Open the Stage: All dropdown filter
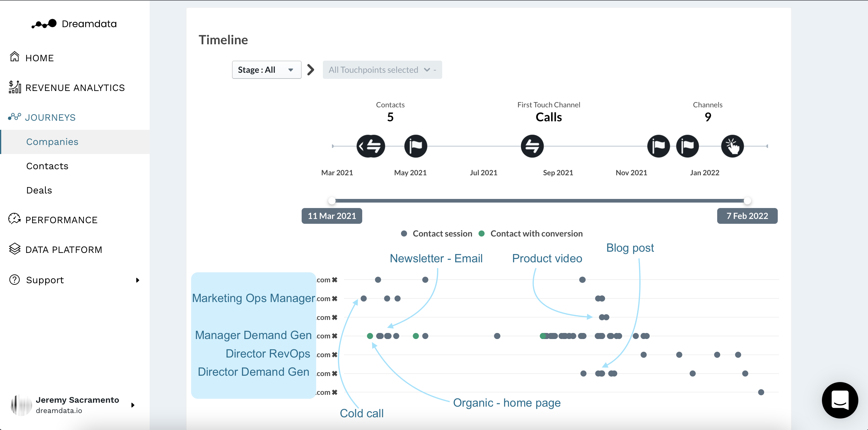The image size is (868, 430). click(x=265, y=69)
